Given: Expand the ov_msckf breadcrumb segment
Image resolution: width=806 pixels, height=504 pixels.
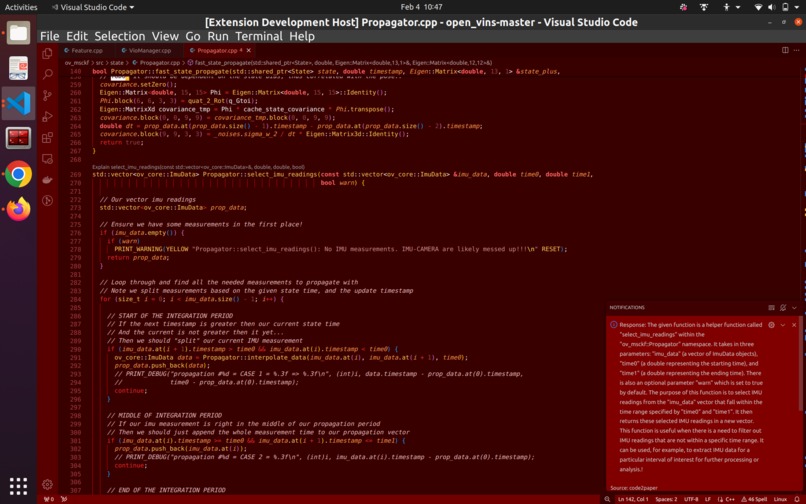Looking at the screenshot, I should point(76,63).
